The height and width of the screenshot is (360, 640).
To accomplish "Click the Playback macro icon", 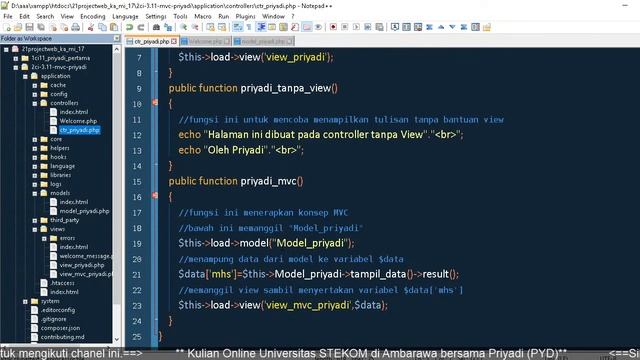I will tap(356, 27).
